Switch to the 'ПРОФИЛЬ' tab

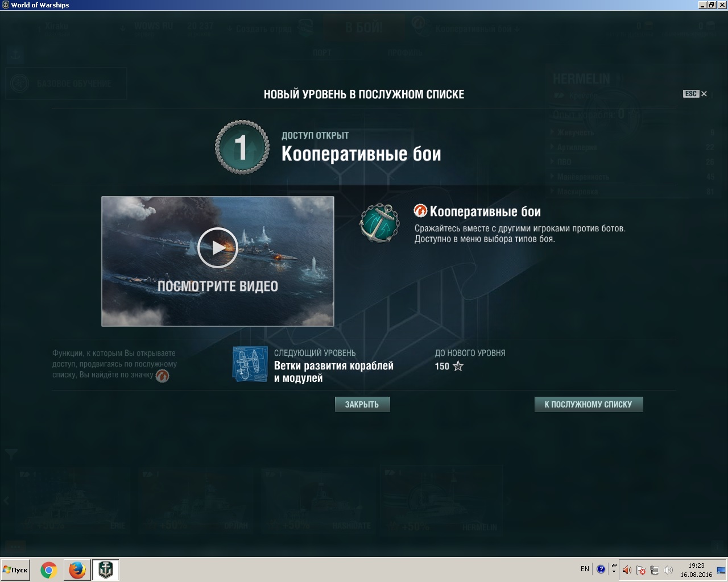[x=405, y=53]
